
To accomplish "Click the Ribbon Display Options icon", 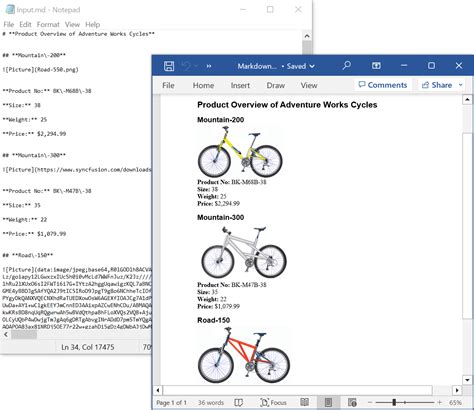I will pos(376,66).
